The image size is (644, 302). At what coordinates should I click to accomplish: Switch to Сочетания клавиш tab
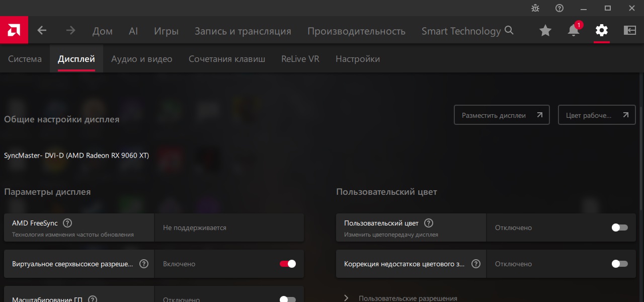(x=227, y=59)
